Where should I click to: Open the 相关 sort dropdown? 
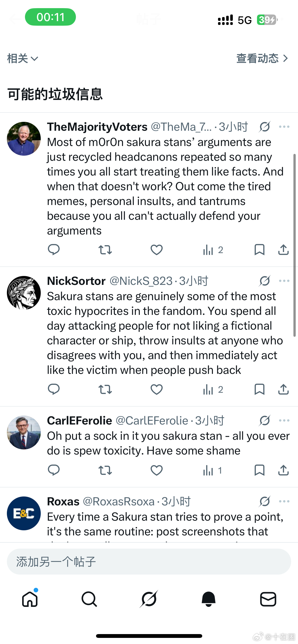(x=23, y=58)
